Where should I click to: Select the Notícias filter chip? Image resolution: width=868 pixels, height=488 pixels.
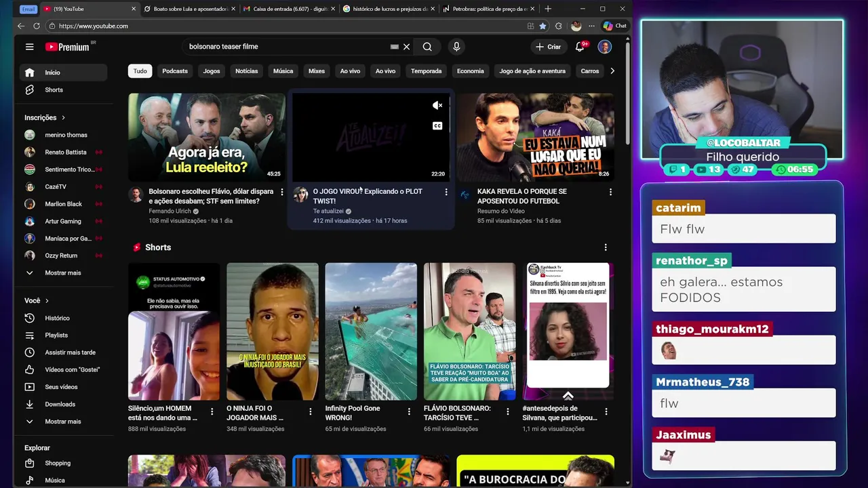click(246, 70)
